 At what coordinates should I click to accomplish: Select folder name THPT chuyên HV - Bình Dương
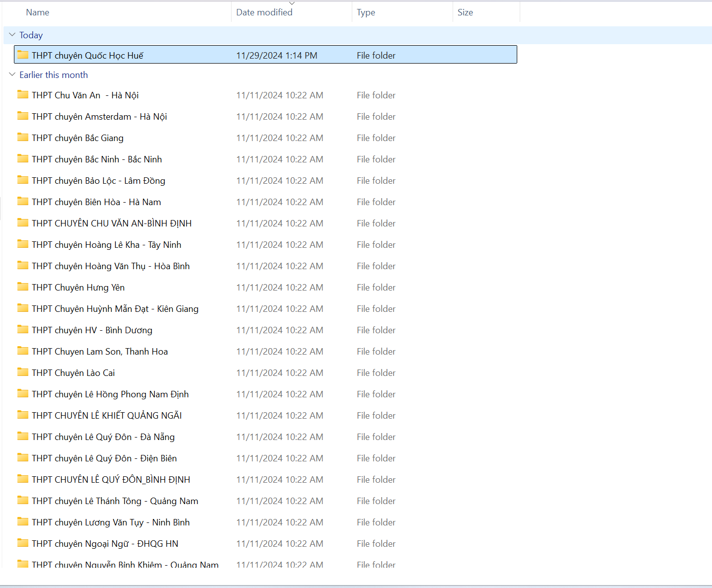pyautogui.click(x=92, y=330)
